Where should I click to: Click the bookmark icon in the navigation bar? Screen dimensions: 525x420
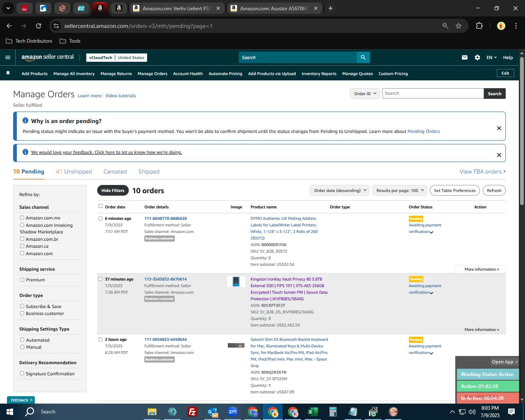click(x=8, y=73)
